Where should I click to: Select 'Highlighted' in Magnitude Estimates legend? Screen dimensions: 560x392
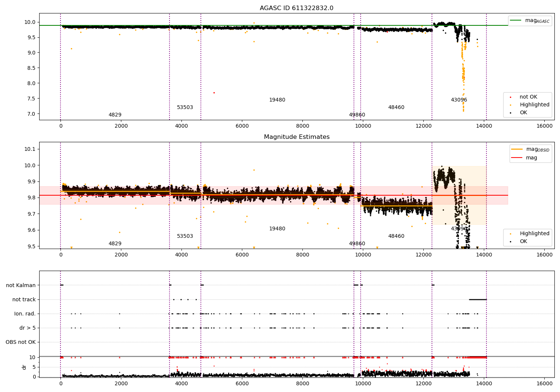535,234
